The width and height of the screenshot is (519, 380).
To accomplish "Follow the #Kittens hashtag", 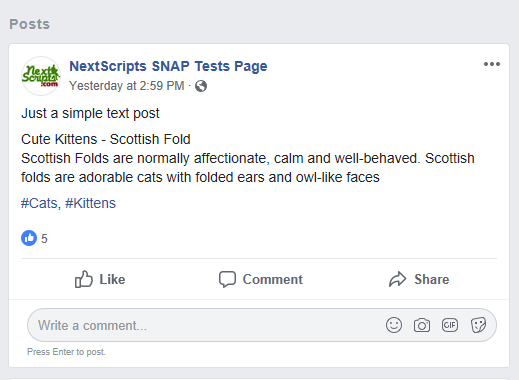I will click(x=90, y=203).
